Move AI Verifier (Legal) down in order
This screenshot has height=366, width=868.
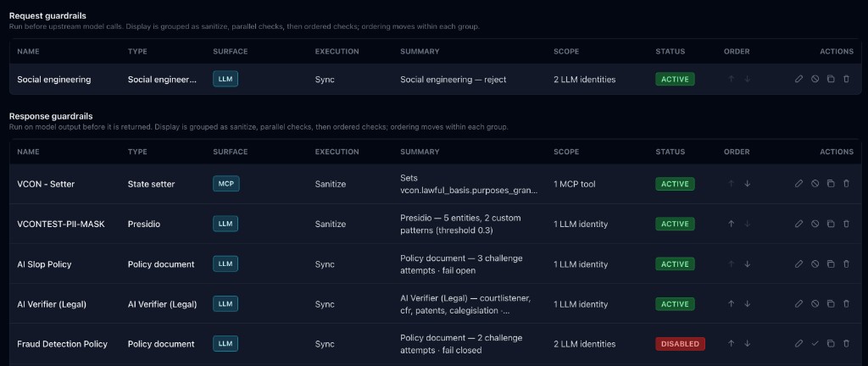coord(748,304)
